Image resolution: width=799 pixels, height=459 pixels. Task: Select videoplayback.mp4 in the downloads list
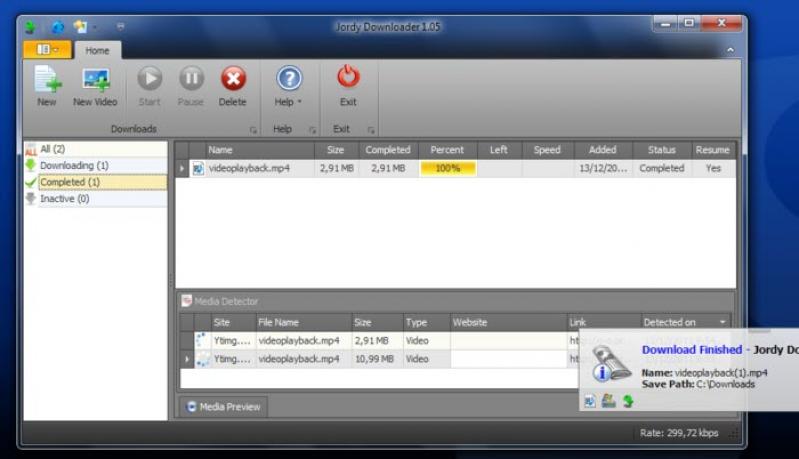pos(249,168)
